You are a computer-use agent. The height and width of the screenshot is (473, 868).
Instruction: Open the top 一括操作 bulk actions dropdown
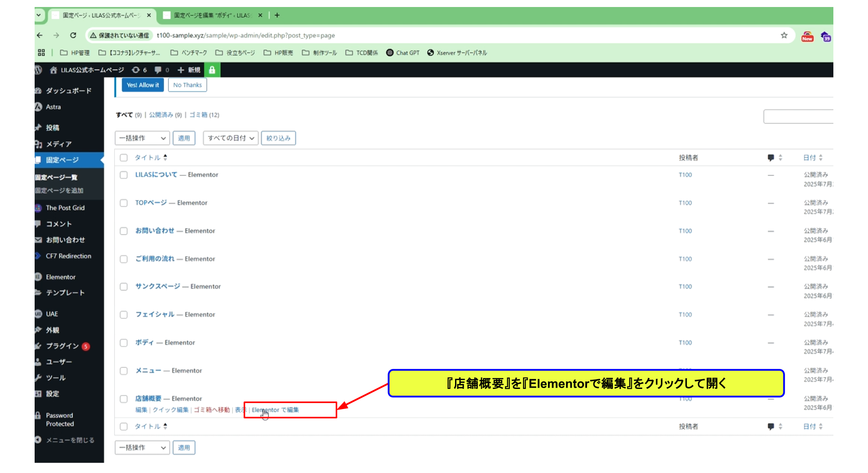(x=142, y=138)
